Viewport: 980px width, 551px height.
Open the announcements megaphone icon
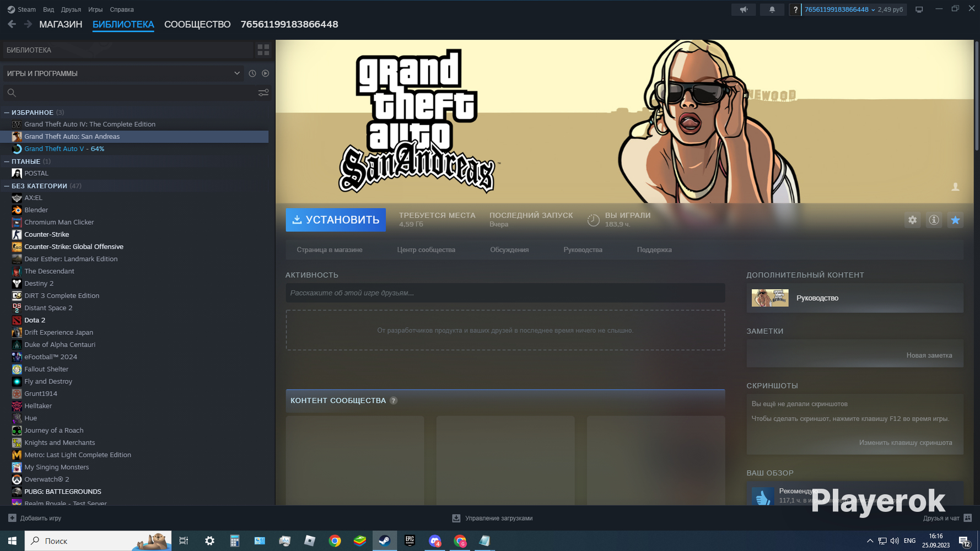coord(744,9)
